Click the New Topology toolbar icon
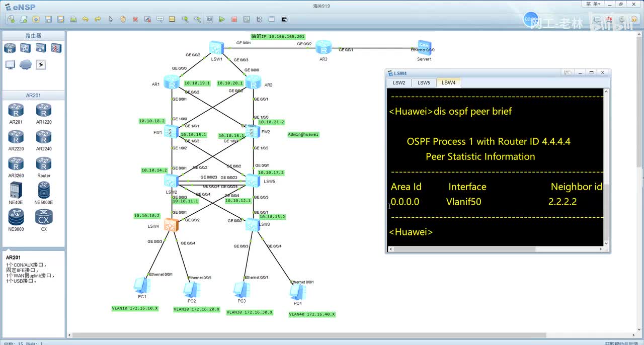 [11, 19]
